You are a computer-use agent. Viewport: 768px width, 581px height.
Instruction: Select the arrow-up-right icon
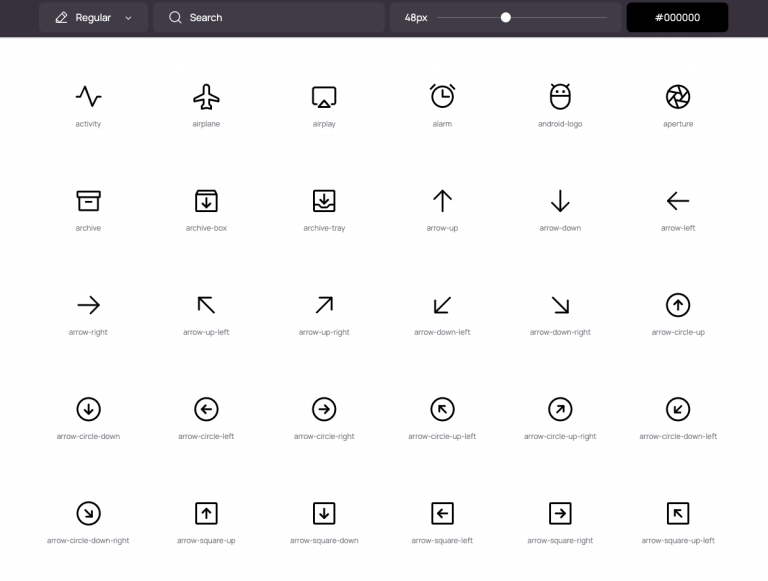(324, 305)
